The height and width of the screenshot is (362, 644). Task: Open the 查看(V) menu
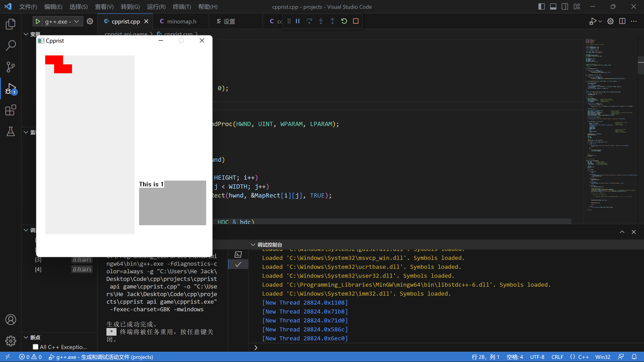(104, 7)
